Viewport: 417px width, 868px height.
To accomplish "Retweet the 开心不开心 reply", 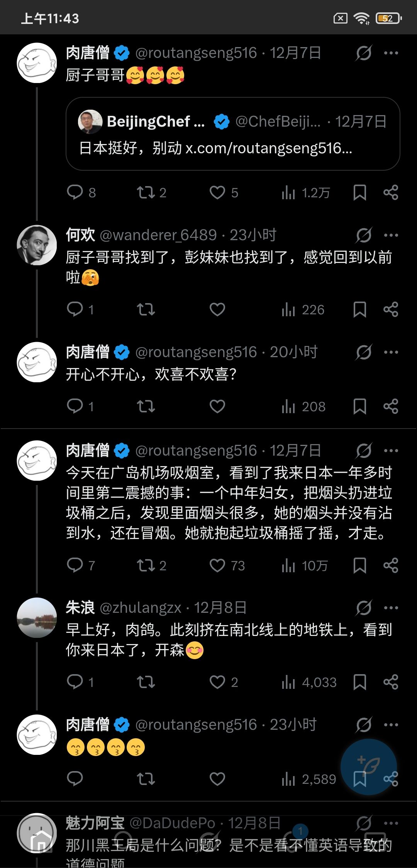I will 146,406.
